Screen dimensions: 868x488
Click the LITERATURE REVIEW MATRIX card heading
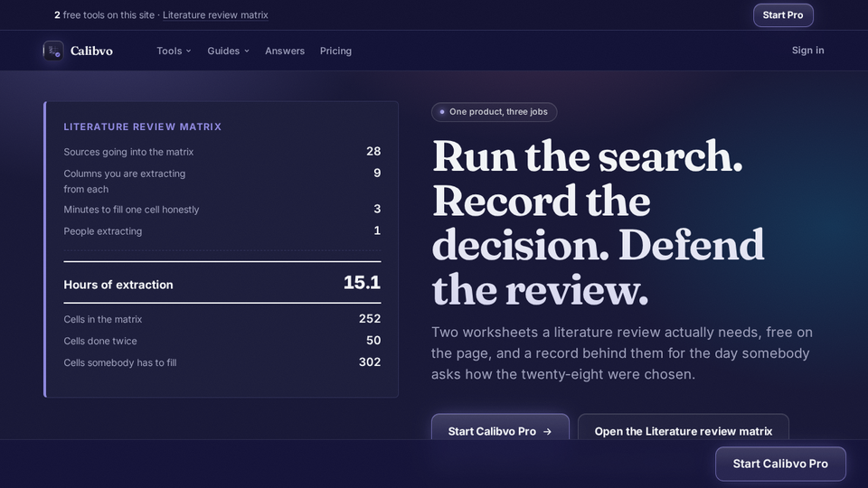click(142, 127)
